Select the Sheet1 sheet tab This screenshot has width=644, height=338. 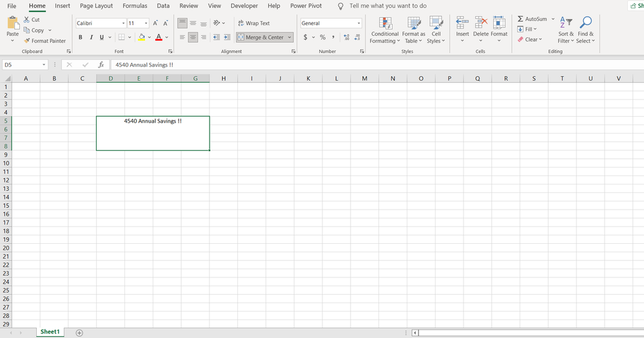[50, 332]
